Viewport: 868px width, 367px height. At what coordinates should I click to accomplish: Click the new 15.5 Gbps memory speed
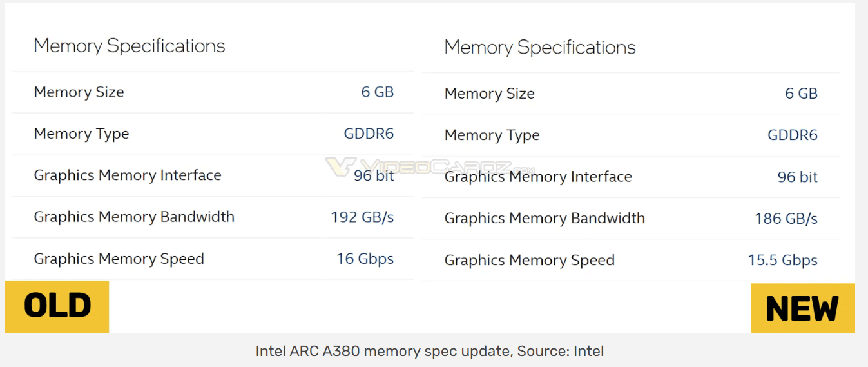[782, 260]
